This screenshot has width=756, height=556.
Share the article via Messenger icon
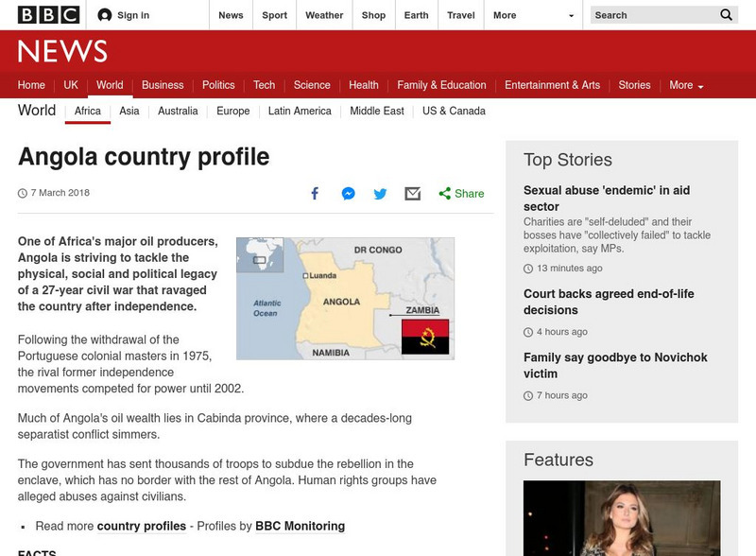pos(347,193)
